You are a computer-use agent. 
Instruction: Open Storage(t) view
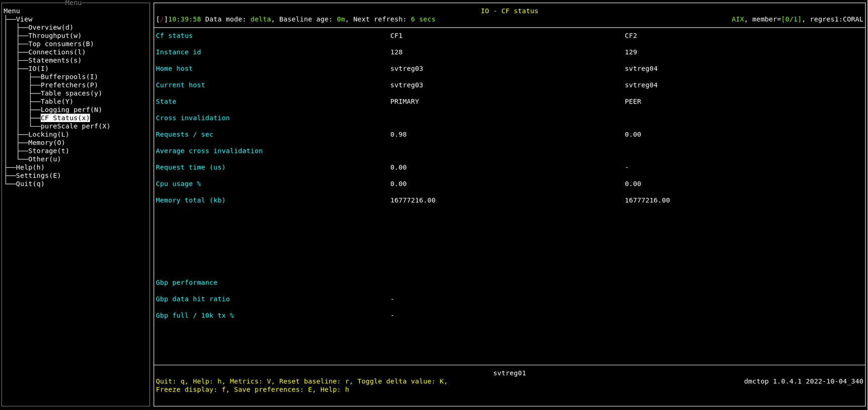pyautogui.click(x=49, y=151)
